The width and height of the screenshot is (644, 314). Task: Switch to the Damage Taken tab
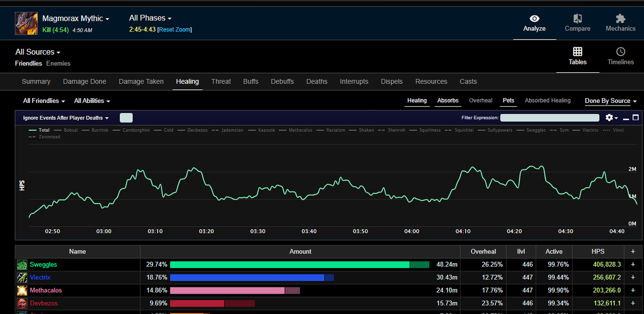[141, 81]
